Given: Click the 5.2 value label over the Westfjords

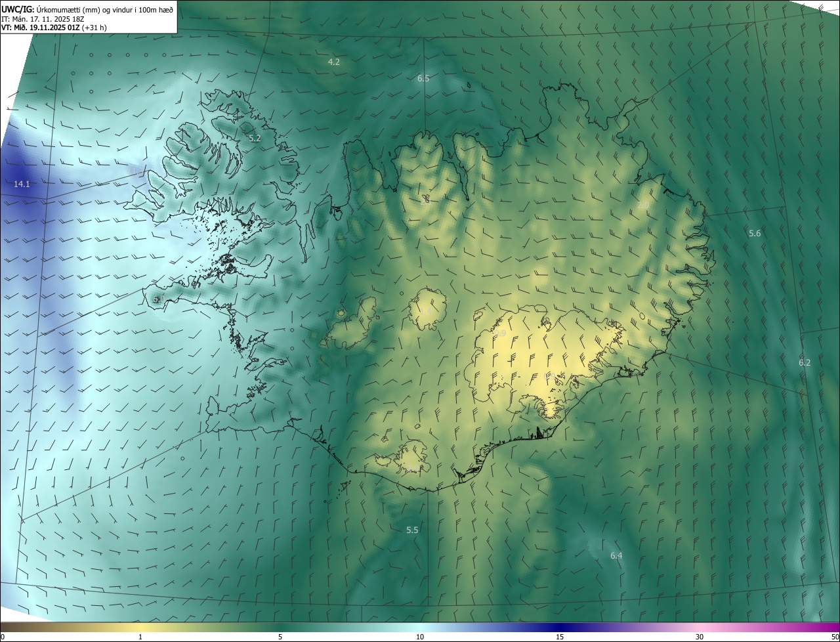Looking at the screenshot, I should click(x=255, y=139).
